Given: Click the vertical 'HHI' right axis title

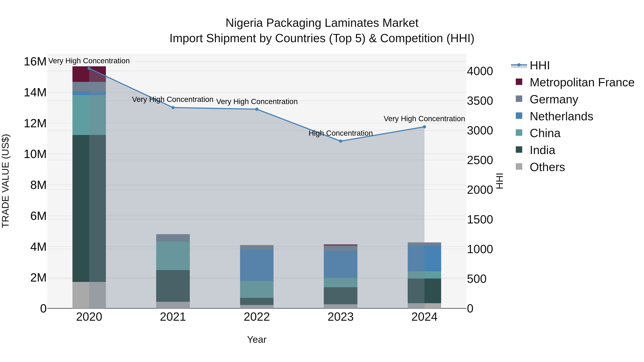Looking at the screenshot, I should point(499,181).
